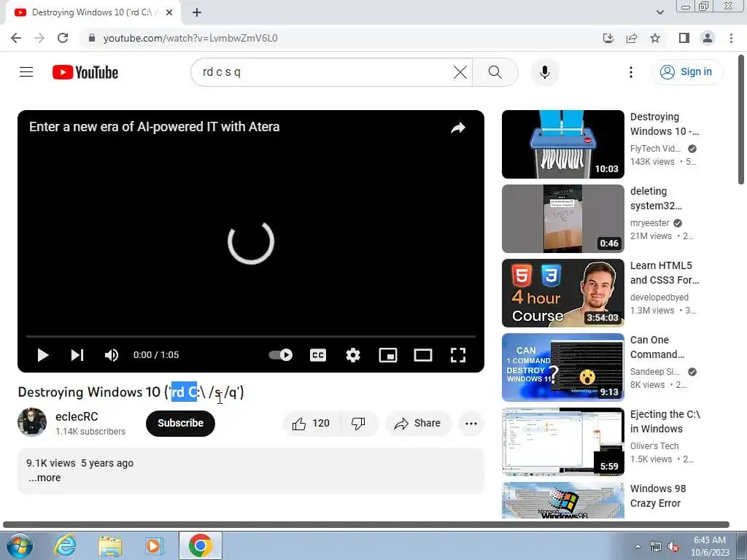Open Windows Media Player from the taskbar
The height and width of the screenshot is (560, 747).
coord(155,545)
